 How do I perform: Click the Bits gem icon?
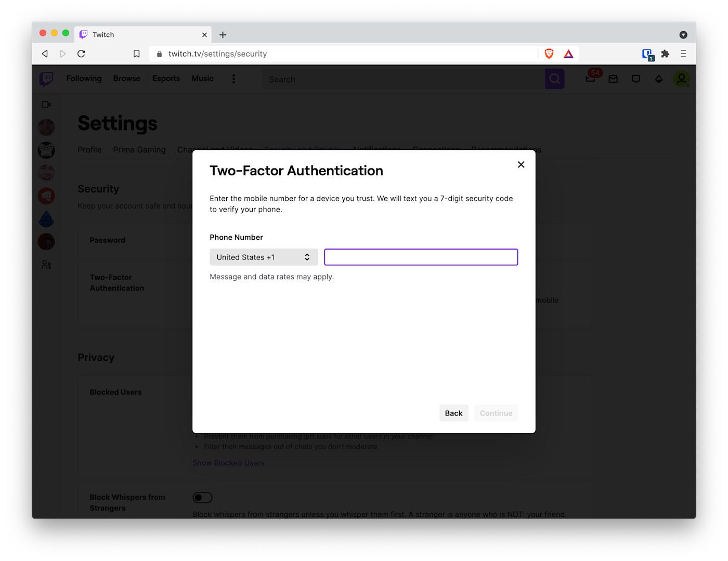(659, 79)
